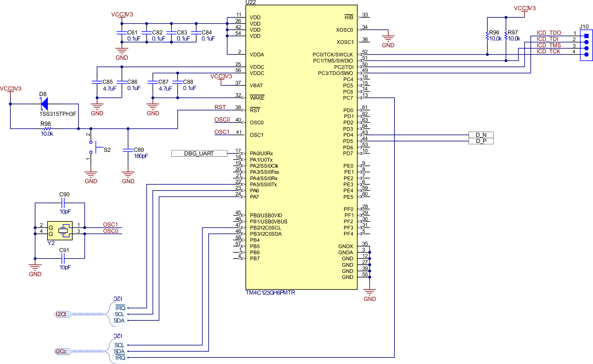
Task: Select resistor R96 symbol
Action: [x=487, y=36]
